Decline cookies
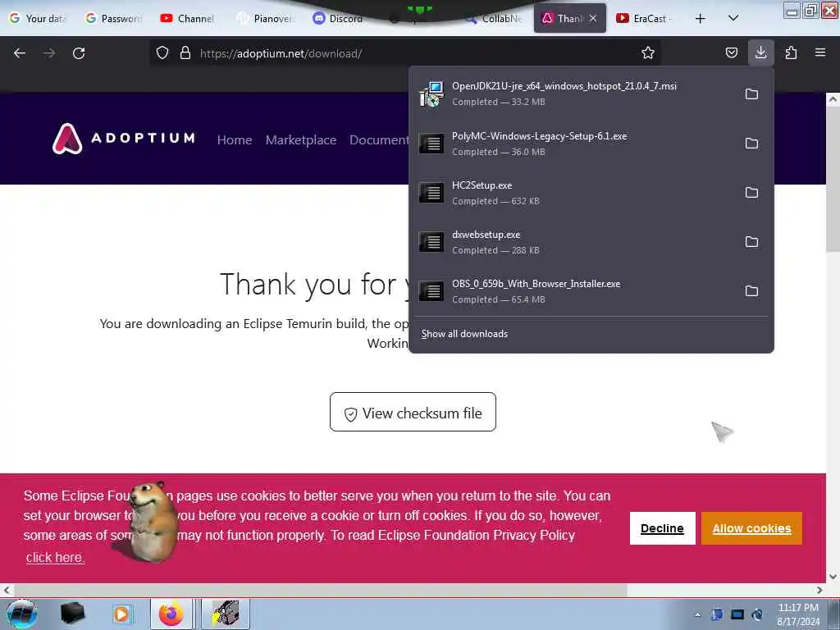This screenshot has height=630, width=840. 662,528
